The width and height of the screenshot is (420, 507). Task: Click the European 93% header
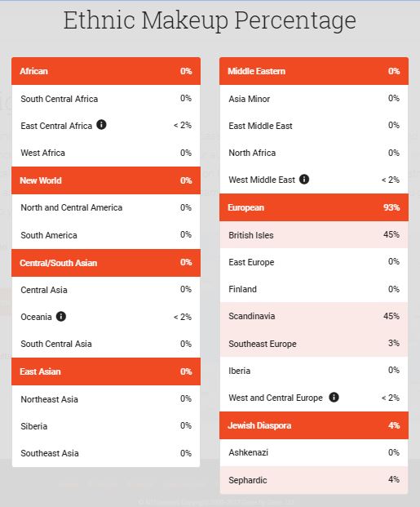(x=314, y=207)
